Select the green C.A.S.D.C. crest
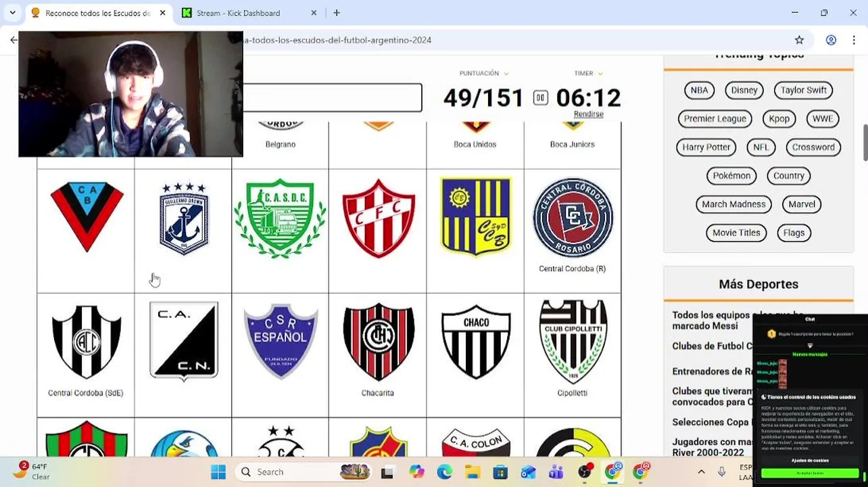Viewport: 868px width, 487px height. (280, 218)
